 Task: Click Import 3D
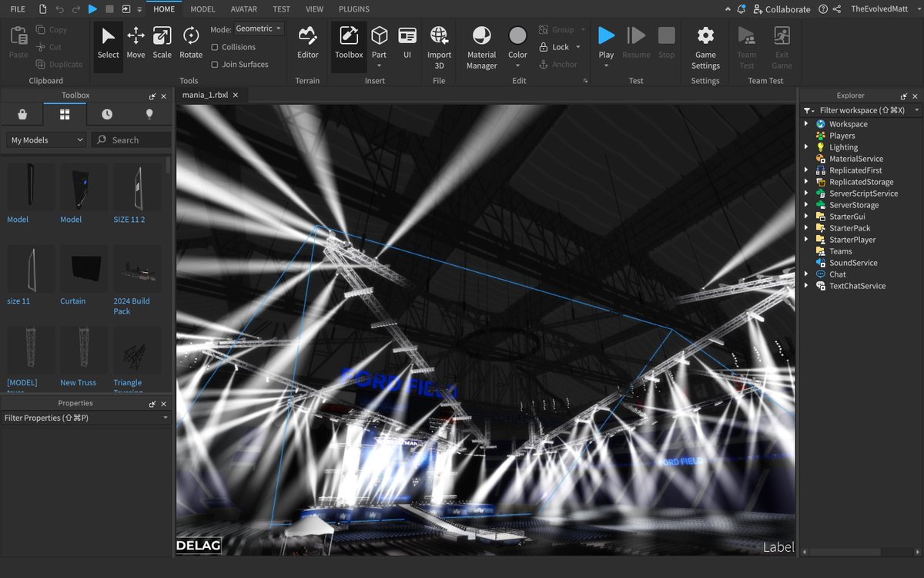tap(439, 47)
